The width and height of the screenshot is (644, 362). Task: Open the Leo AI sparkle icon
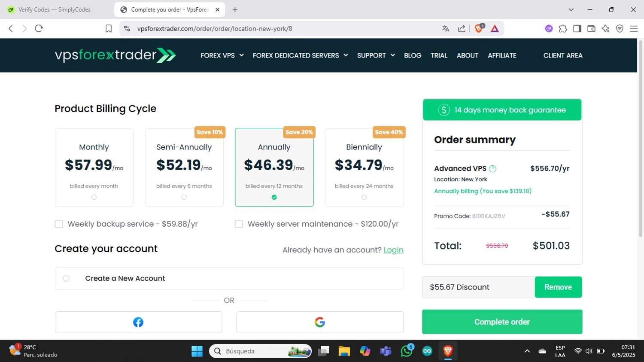[605, 28]
